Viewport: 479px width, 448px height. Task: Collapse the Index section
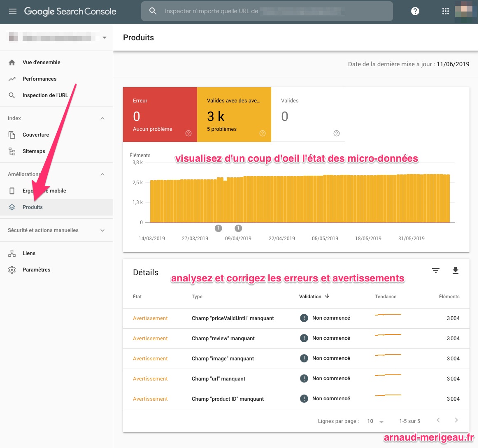(102, 118)
